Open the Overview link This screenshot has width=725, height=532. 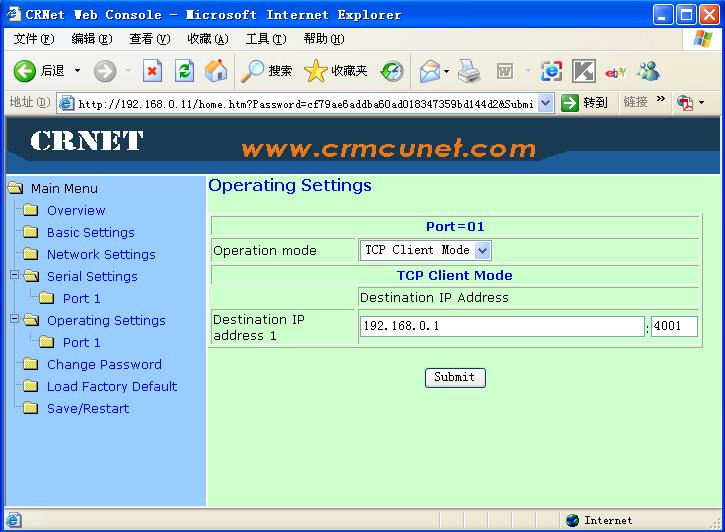coord(76,210)
